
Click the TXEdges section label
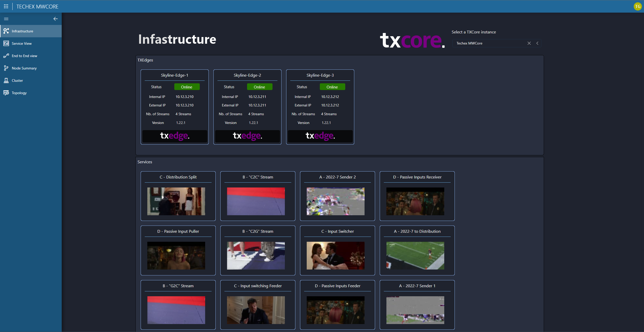(x=145, y=60)
